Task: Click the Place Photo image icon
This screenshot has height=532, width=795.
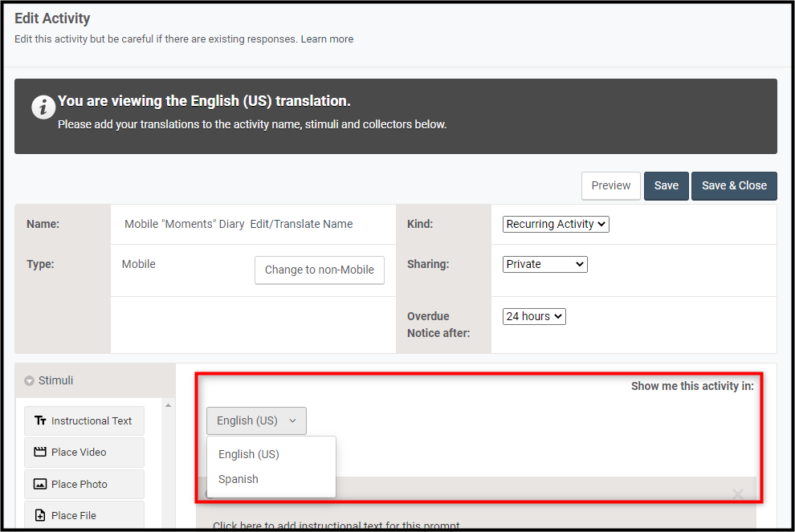Action: coord(40,485)
